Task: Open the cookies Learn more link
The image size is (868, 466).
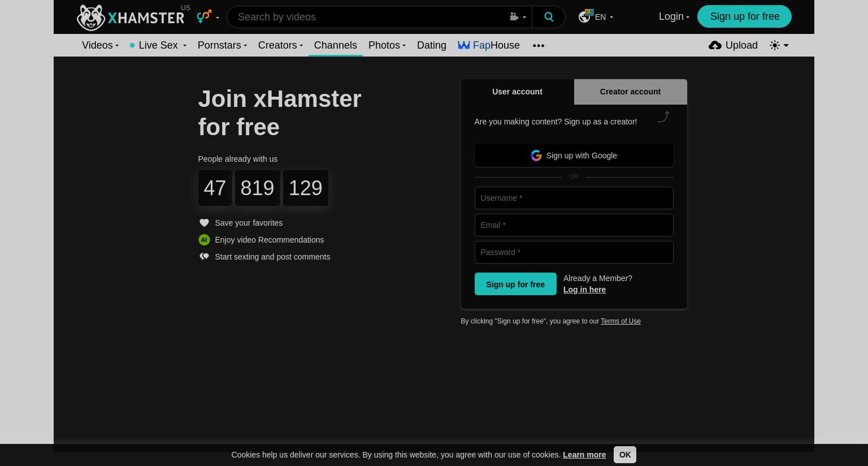Action: [584, 455]
